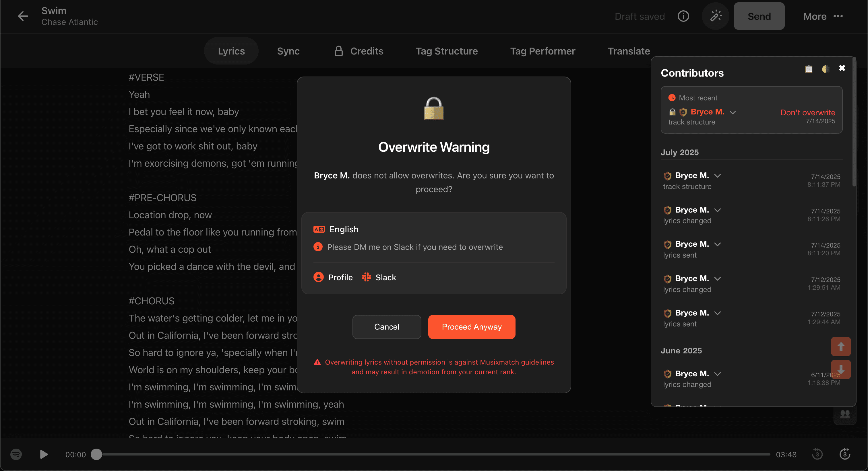Viewport: 868px width, 471px height.
Task: Click the warning triangle by guidelines notice
Action: [317, 362]
